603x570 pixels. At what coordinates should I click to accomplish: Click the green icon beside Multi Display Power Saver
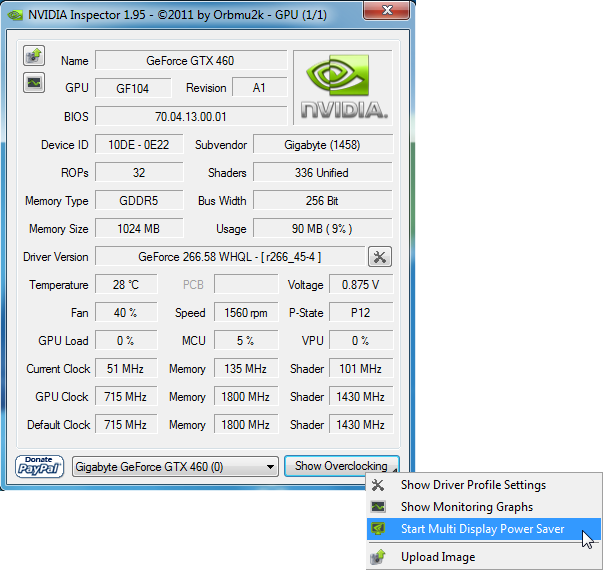click(378, 529)
